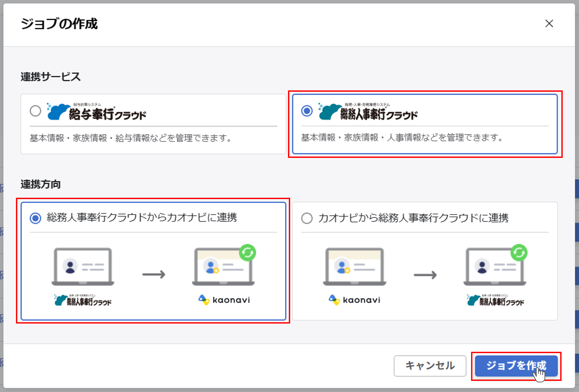Click kaonavi logo in the left direction card
Viewport: 579px width, 392px height.
(x=224, y=300)
